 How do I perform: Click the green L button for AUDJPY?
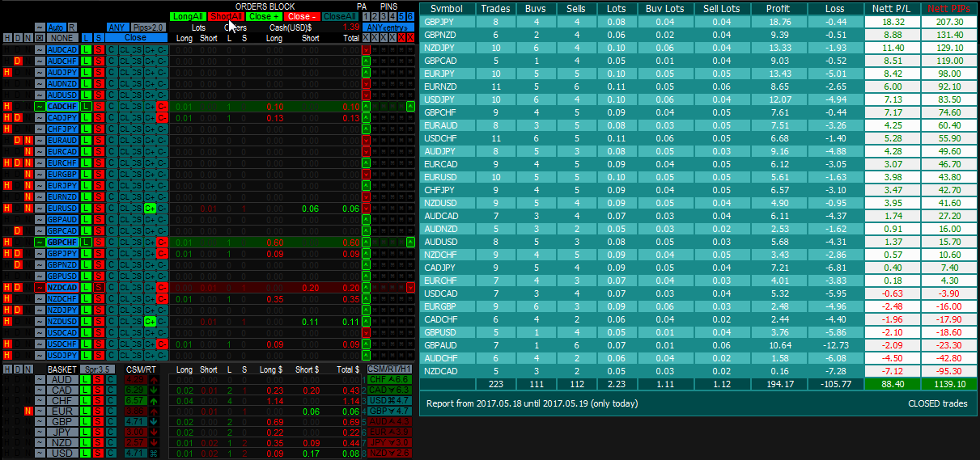[x=85, y=72]
